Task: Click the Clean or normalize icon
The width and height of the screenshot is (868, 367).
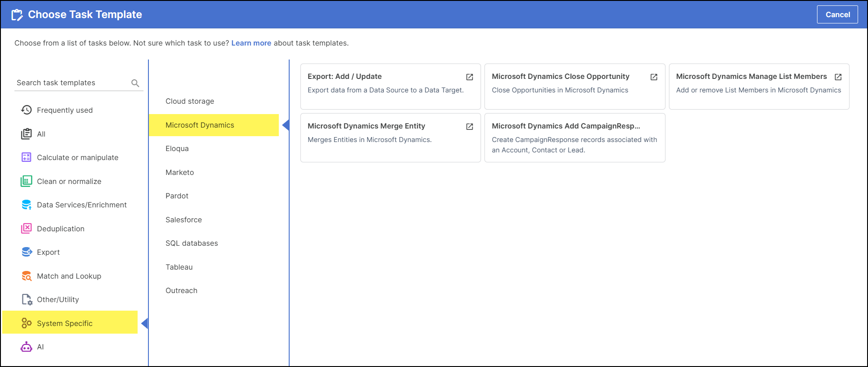Action: [x=27, y=181]
